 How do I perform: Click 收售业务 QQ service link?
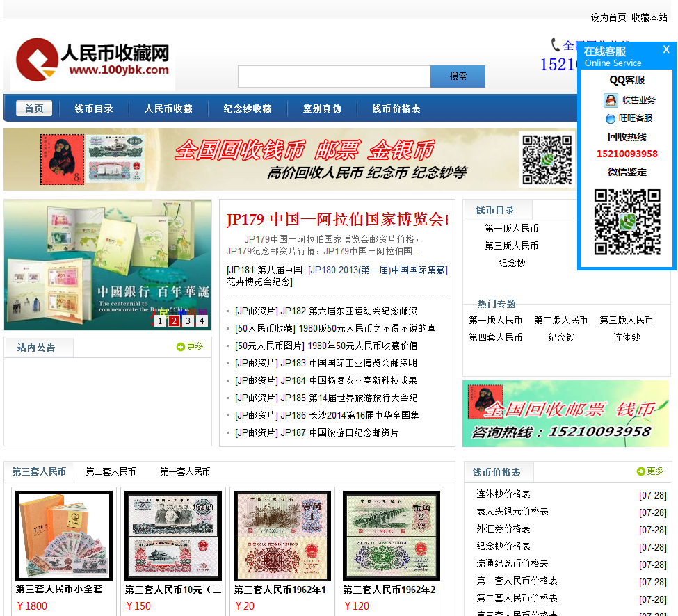tap(638, 100)
